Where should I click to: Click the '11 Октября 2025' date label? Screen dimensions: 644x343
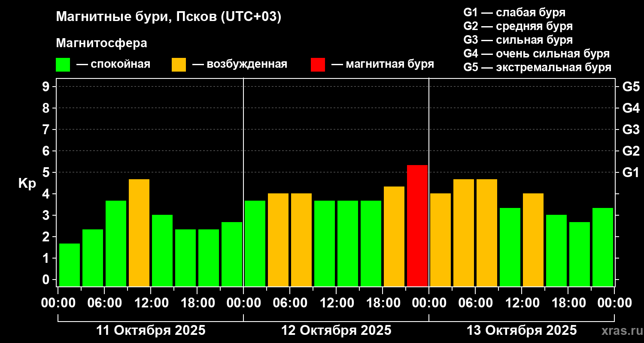point(151,331)
